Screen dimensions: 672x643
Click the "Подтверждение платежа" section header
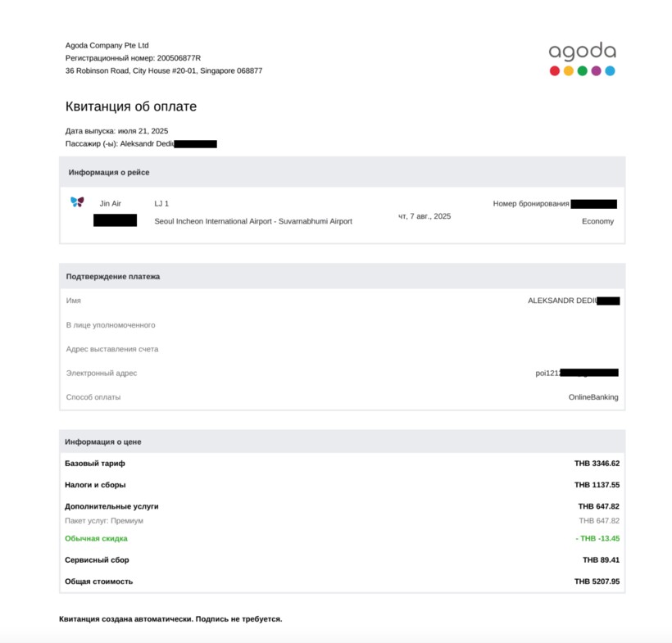coord(113,277)
